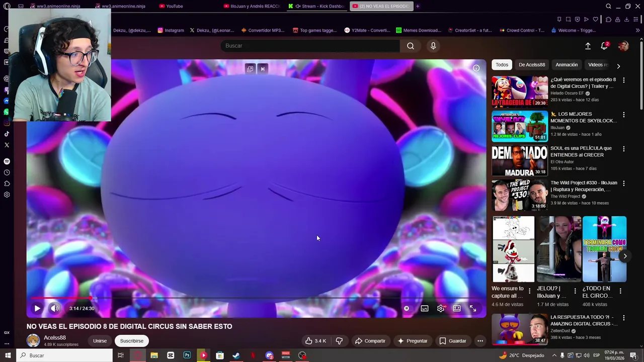The height and width of the screenshot is (362, 644).
Task: Open options for SOUL película video
Action: [624, 149]
